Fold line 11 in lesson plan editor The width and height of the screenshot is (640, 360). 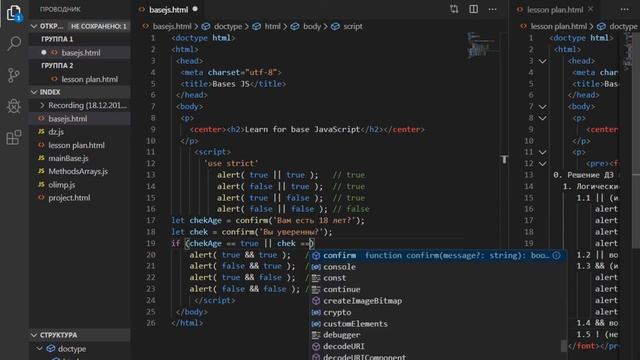point(542,152)
